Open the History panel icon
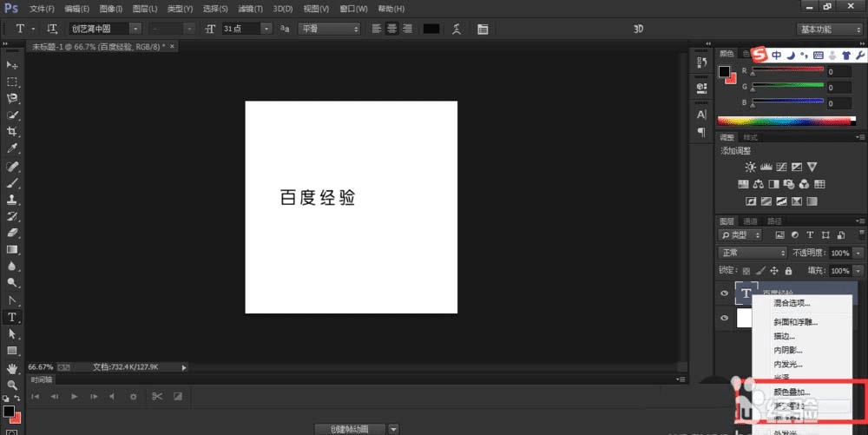The height and width of the screenshot is (435, 868). [x=701, y=63]
